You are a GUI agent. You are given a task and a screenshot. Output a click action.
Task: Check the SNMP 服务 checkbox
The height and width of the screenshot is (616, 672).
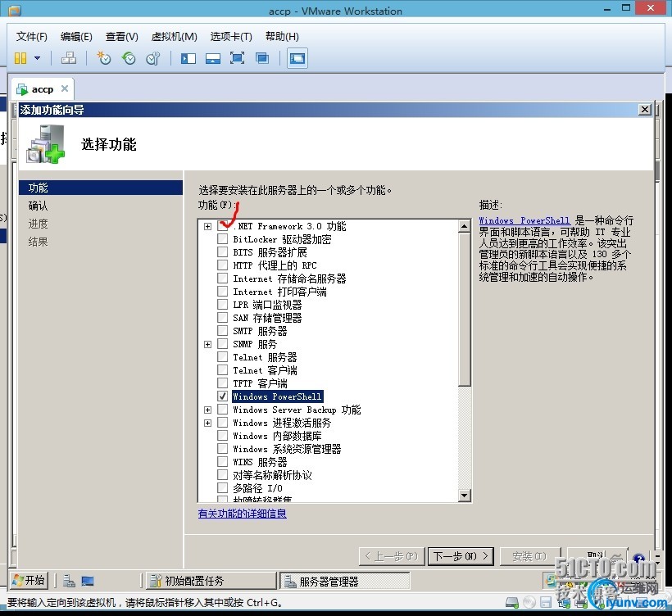[222, 343]
